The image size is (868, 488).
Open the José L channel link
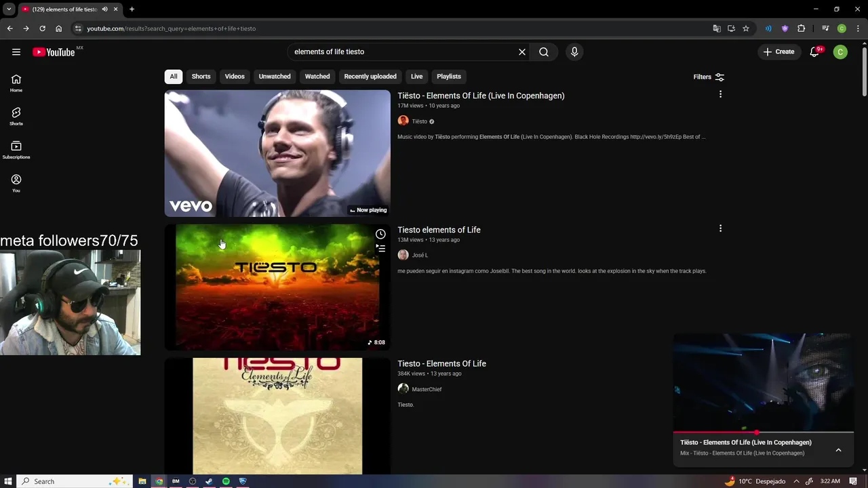click(420, 255)
